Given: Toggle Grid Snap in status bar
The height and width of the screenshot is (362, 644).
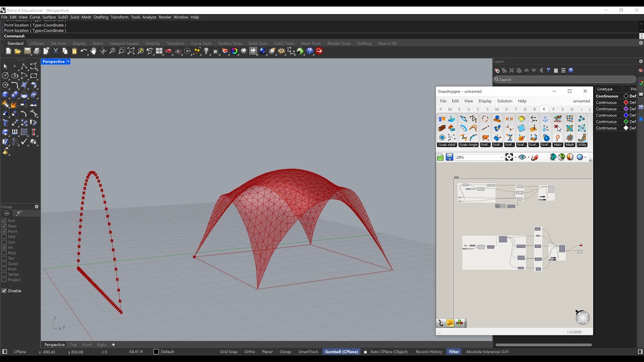Looking at the screenshot, I should 229,351.
